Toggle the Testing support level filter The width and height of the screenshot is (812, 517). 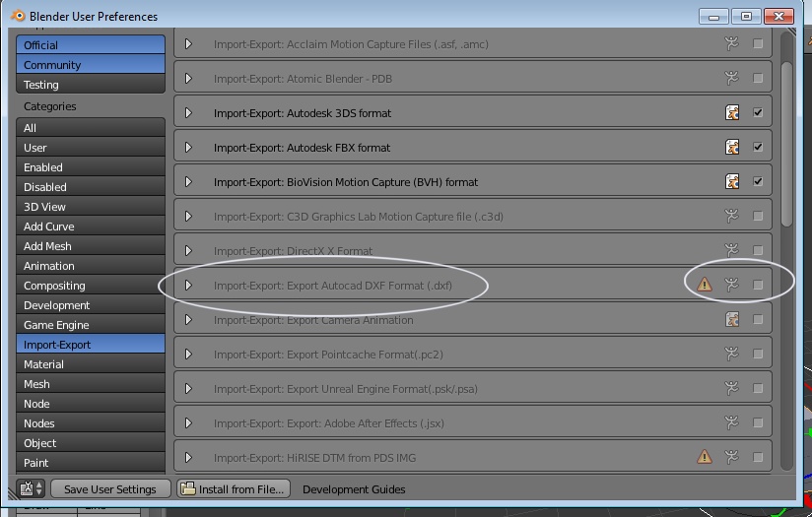coord(91,84)
